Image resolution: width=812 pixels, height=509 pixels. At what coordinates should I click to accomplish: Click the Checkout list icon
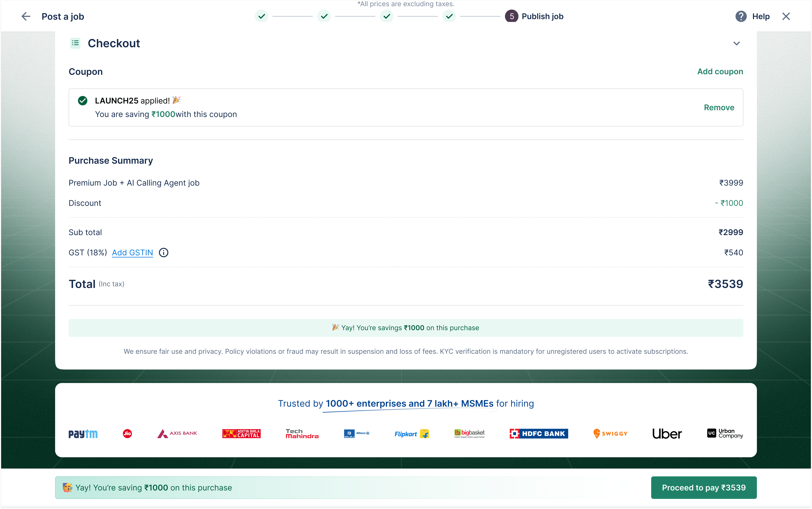75,43
